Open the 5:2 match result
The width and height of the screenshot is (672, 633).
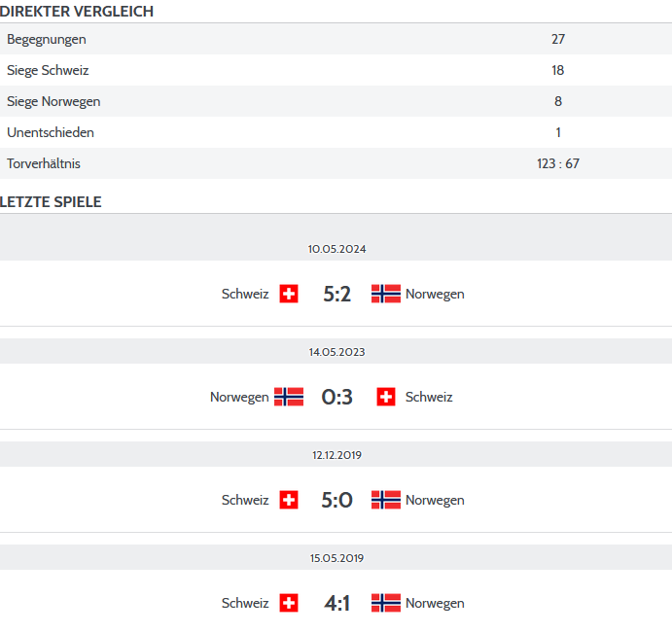tap(336, 294)
